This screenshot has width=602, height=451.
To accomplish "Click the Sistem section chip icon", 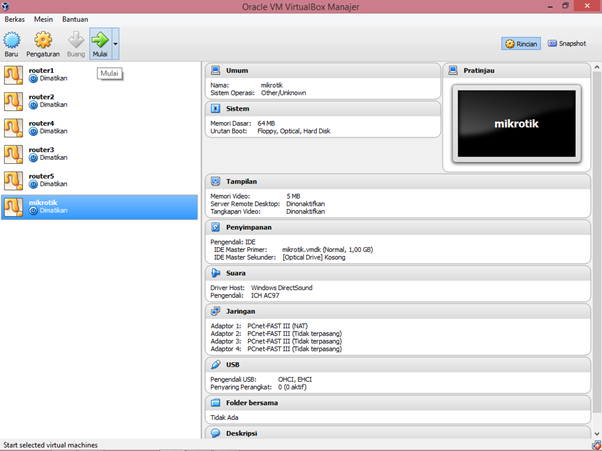I will (216, 109).
